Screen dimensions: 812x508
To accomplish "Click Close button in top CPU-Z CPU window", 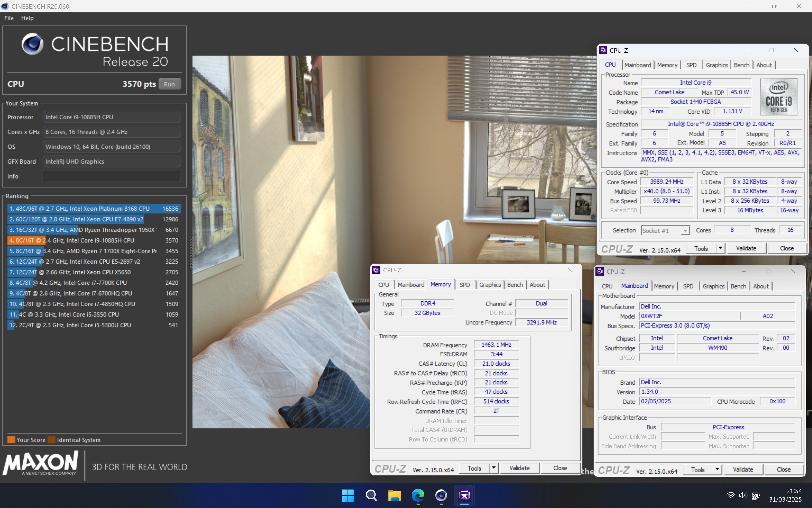I will click(x=787, y=249).
